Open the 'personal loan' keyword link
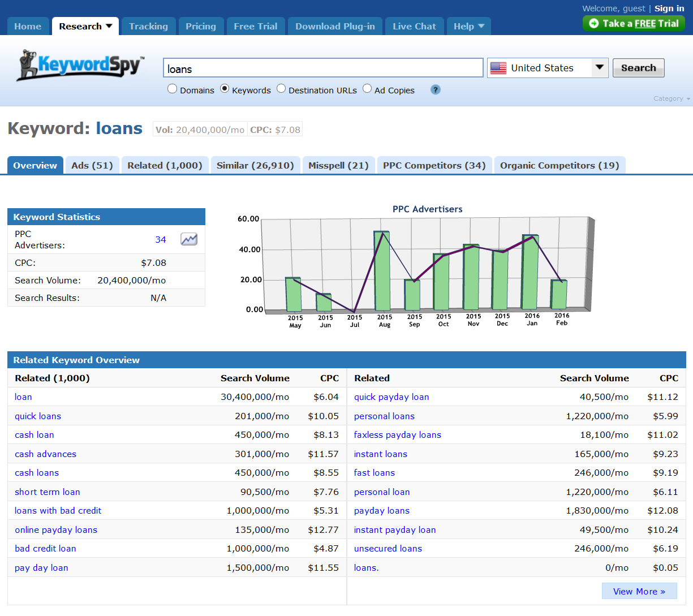 coord(382,492)
